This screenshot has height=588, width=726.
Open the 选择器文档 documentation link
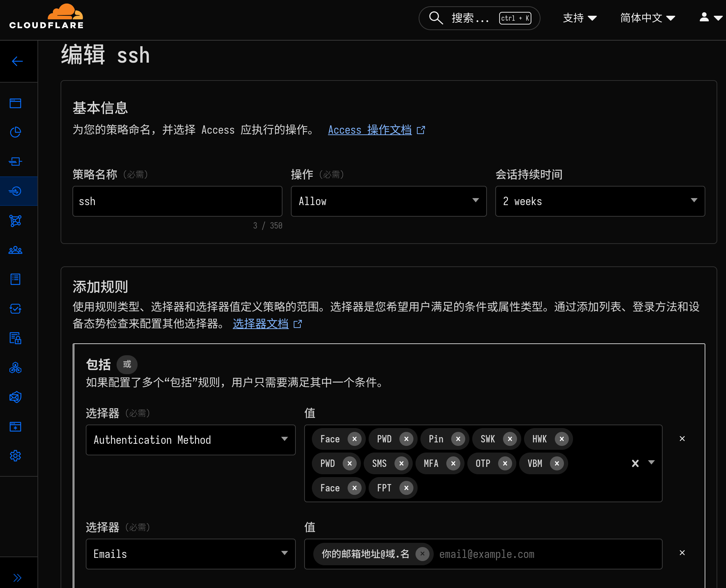point(260,324)
